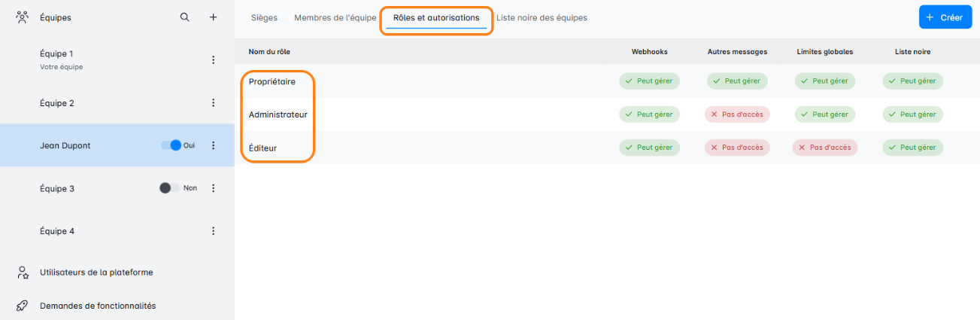Image resolution: width=980 pixels, height=320 pixels.
Task: Open the three-dot menu for Équipe 1
Action: (x=213, y=60)
